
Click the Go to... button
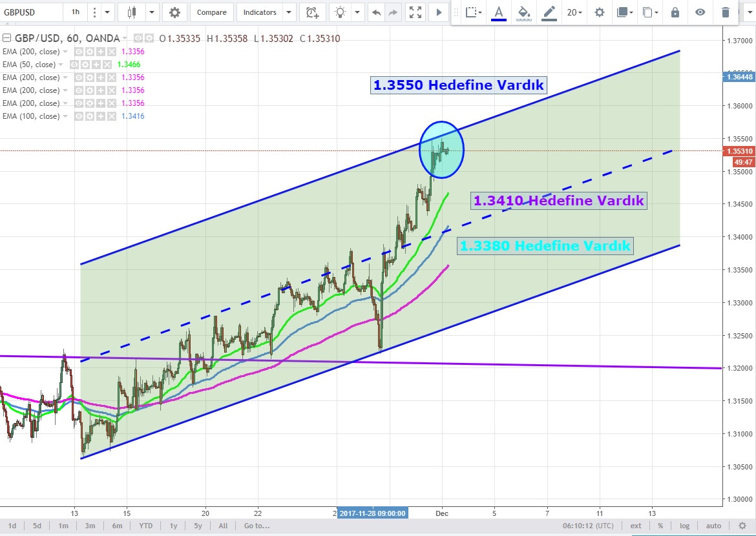pyautogui.click(x=257, y=526)
